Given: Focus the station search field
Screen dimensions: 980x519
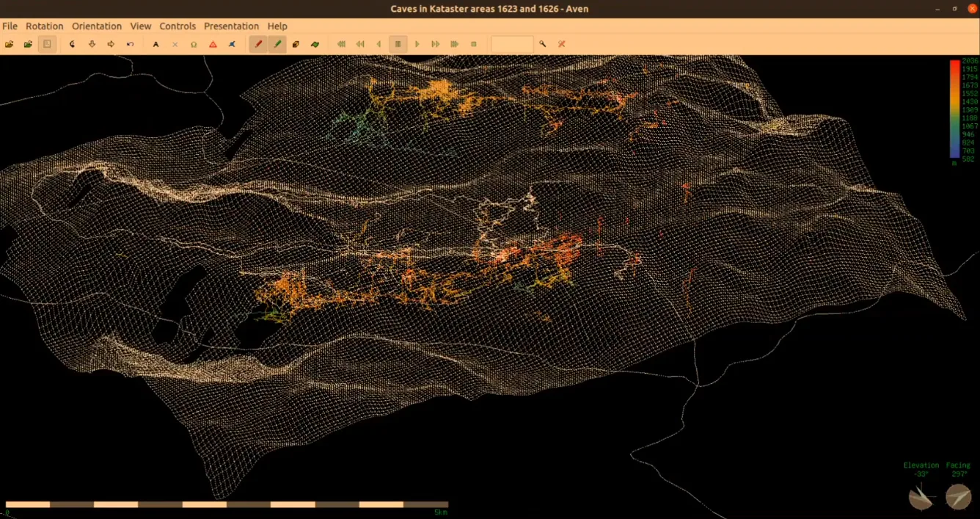Looking at the screenshot, I should point(512,44).
